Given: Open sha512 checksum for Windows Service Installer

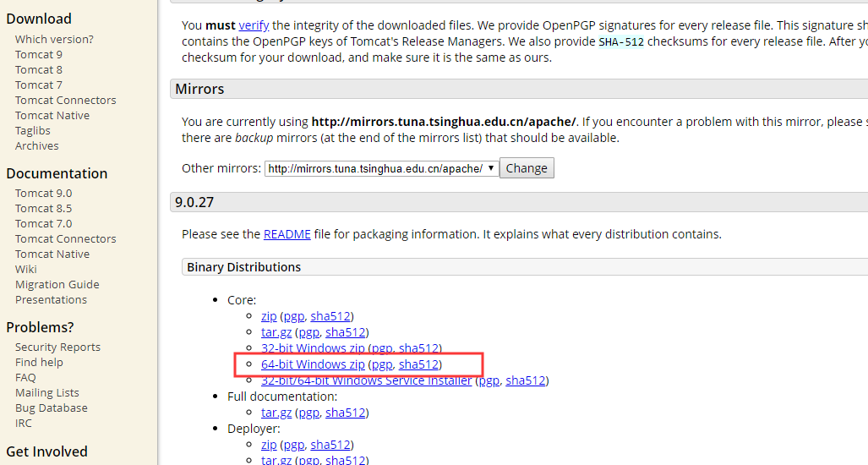Looking at the screenshot, I should [x=526, y=380].
